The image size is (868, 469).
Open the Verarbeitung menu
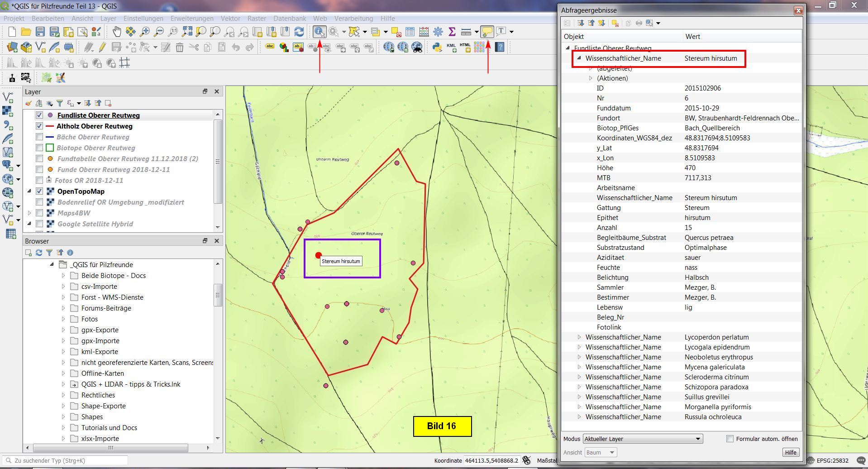(353, 19)
